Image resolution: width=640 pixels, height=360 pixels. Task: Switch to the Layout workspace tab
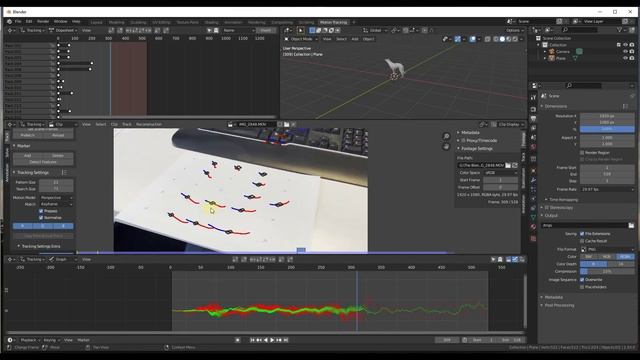point(96,22)
